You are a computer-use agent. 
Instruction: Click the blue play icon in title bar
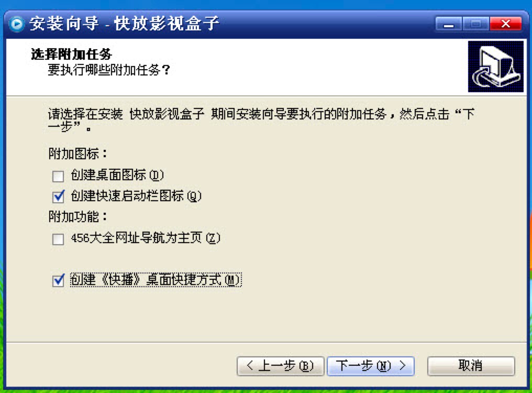[17, 24]
